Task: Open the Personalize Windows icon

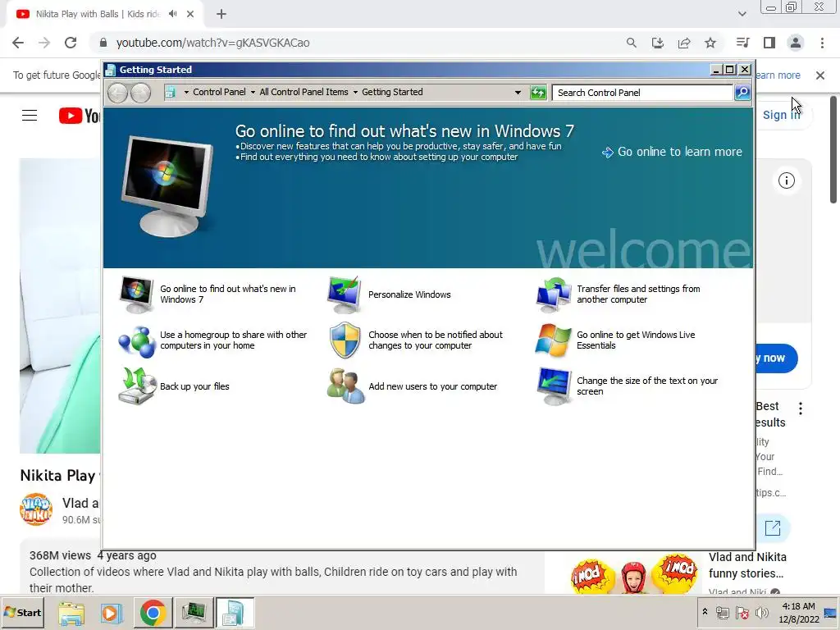Action: pyautogui.click(x=345, y=294)
